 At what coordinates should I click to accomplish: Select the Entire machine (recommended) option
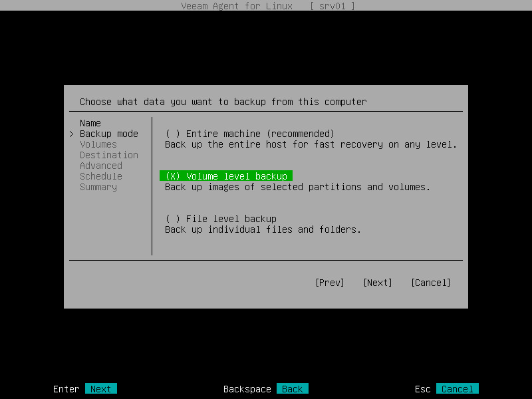tap(250, 134)
